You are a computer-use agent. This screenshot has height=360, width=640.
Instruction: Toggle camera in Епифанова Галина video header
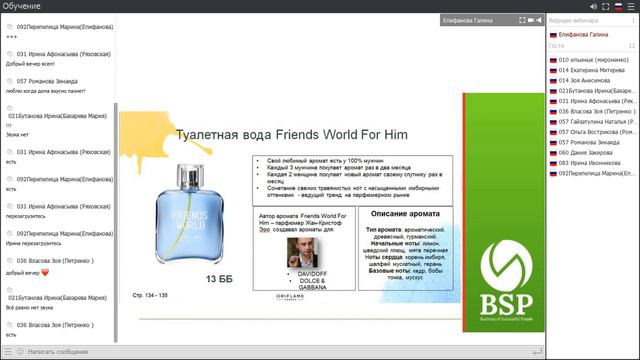tap(531, 20)
